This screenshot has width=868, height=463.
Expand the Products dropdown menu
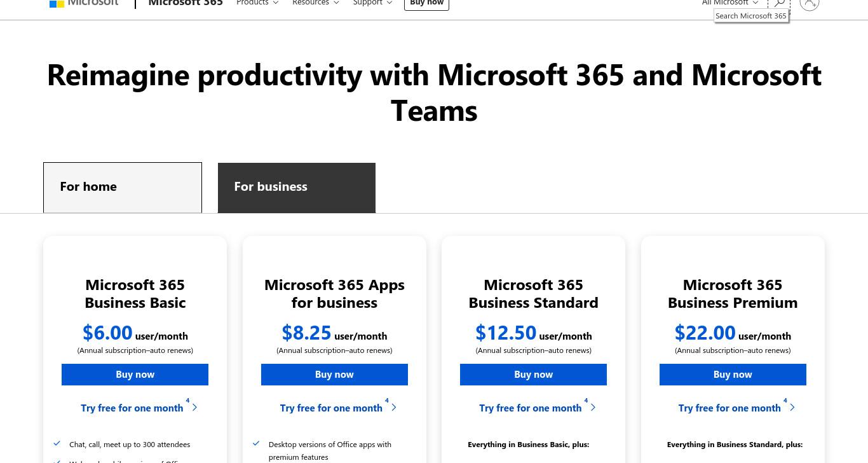[257, 3]
